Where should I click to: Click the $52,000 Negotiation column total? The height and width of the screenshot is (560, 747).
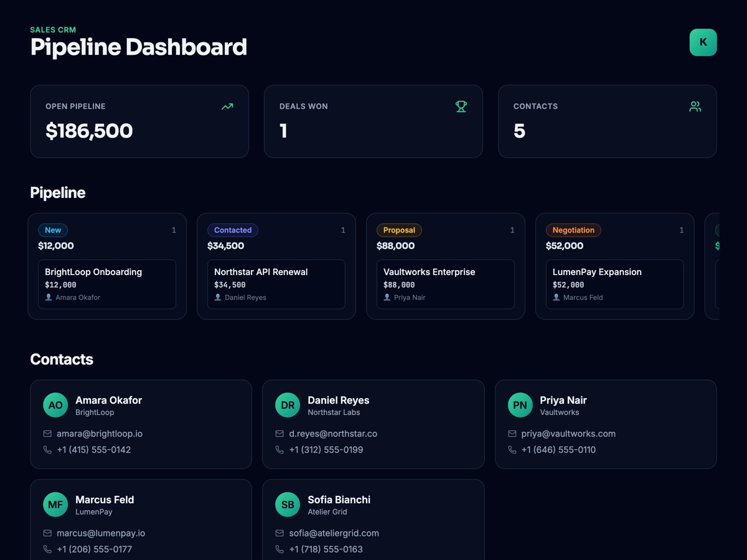pyautogui.click(x=565, y=246)
